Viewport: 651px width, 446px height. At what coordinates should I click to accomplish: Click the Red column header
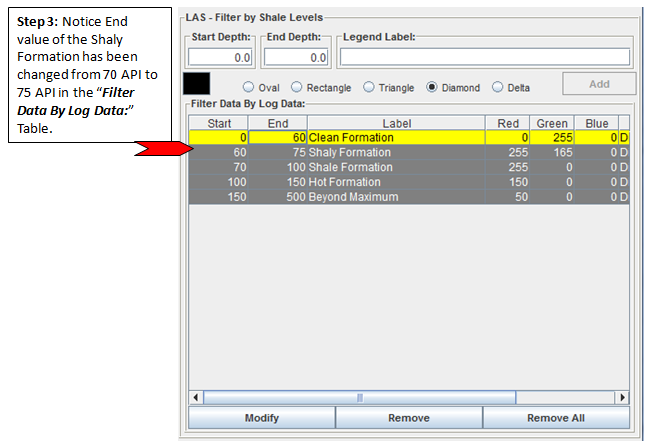[x=508, y=123]
